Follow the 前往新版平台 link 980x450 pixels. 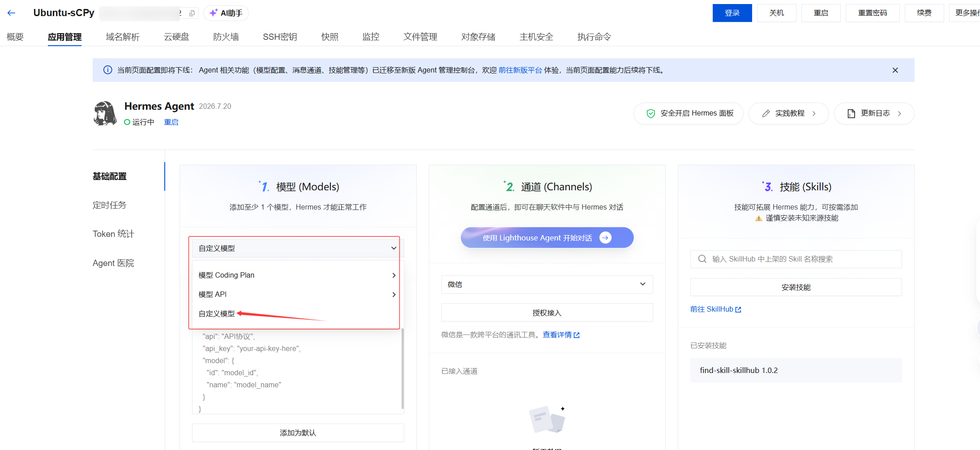click(x=520, y=70)
